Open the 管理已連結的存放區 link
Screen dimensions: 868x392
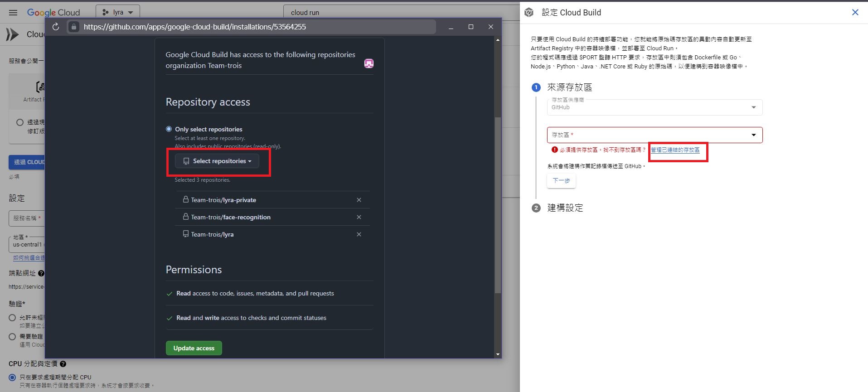[x=675, y=150]
